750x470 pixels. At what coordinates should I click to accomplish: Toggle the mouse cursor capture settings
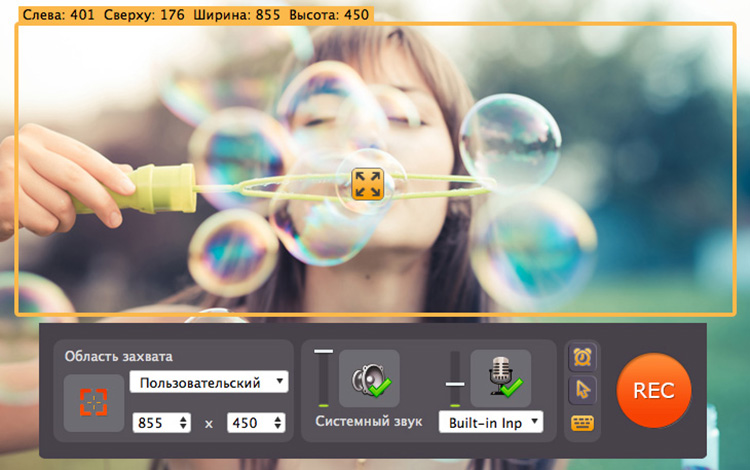coord(581,389)
